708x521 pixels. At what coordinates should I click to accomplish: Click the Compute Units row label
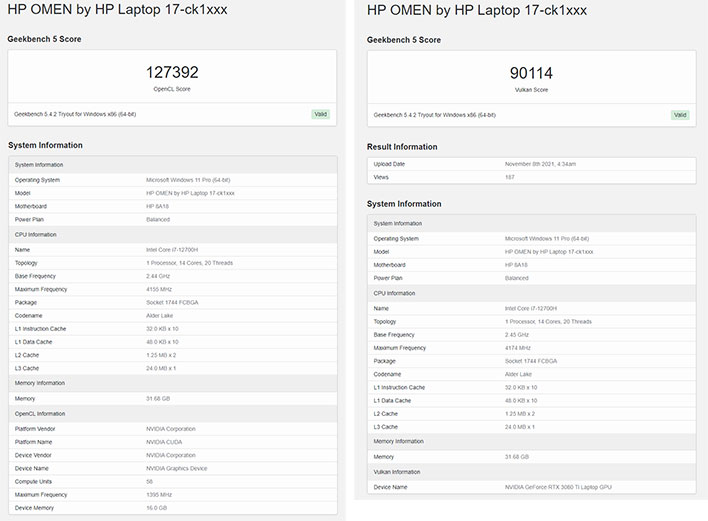click(35, 481)
